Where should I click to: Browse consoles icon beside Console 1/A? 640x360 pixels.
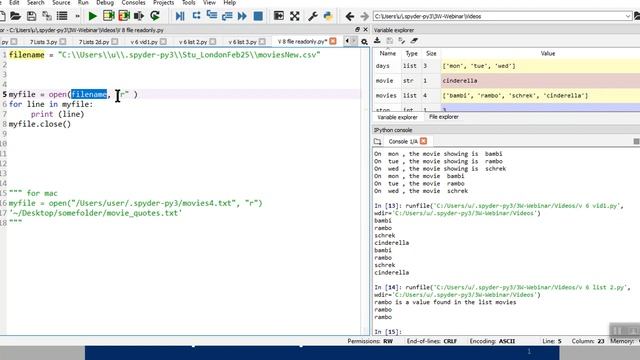(378, 142)
